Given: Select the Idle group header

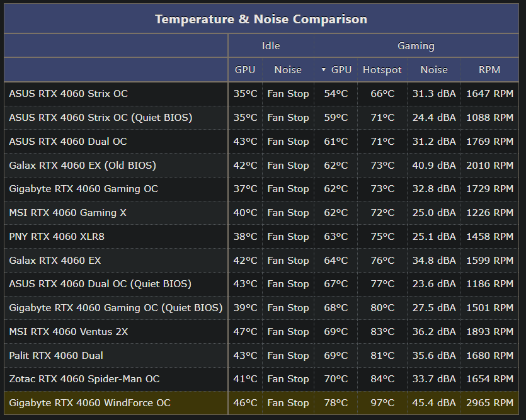Looking at the screenshot, I should click(271, 45).
